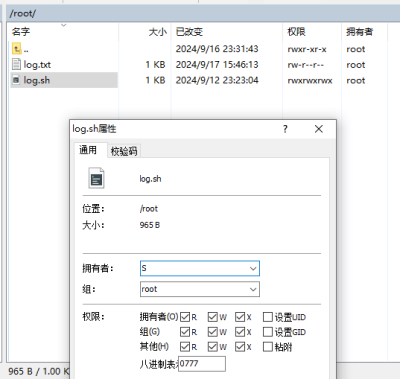
Task: Enable the 设置UID checkbox
Action: [x=268, y=317]
